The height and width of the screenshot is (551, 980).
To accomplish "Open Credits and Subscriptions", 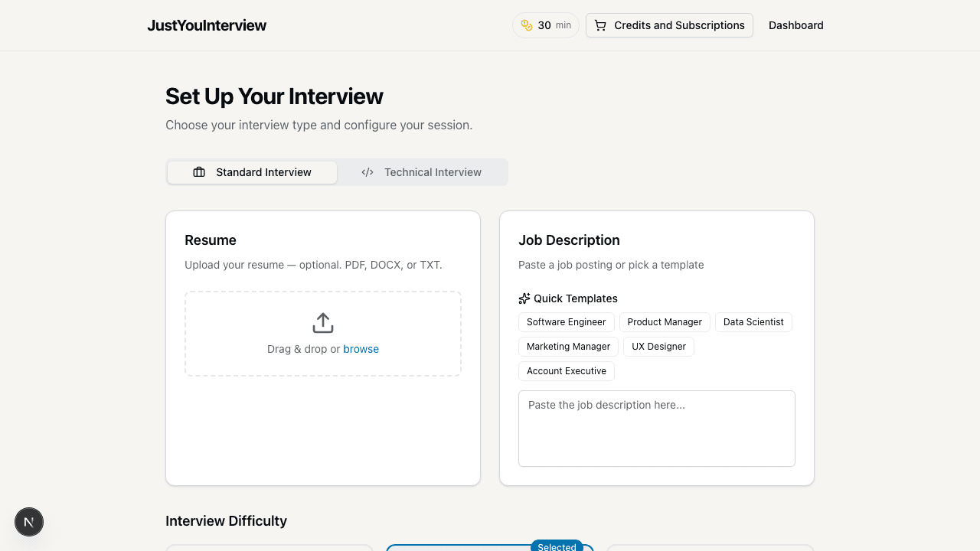I will coord(668,25).
